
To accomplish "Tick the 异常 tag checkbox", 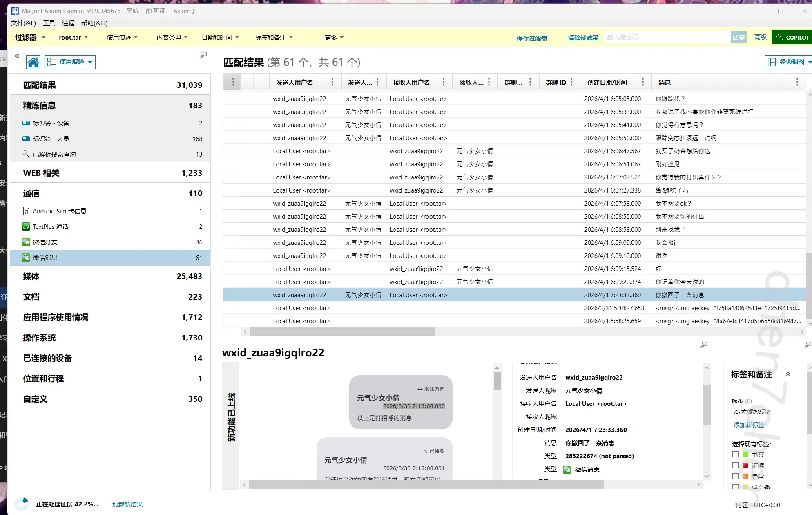I will (736, 476).
